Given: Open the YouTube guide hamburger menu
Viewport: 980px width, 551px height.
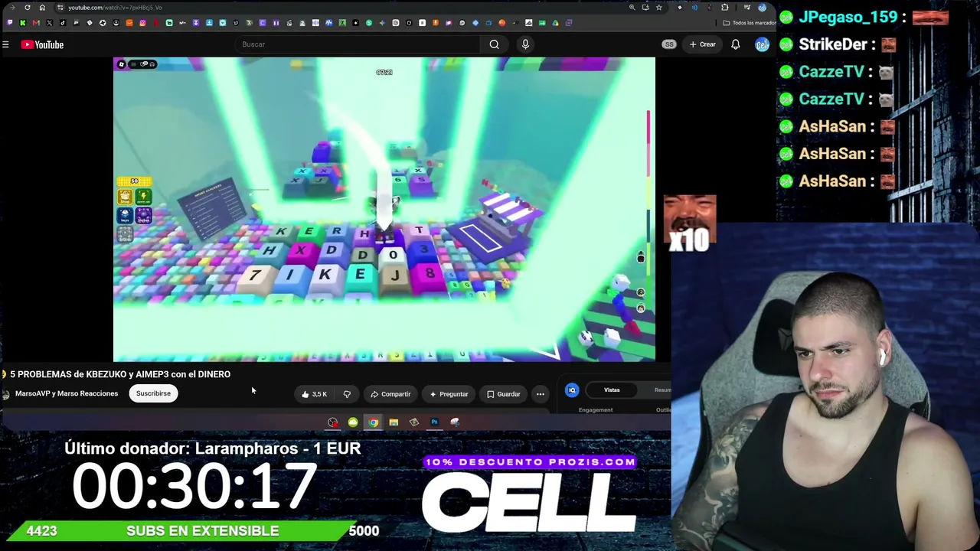Looking at the screenshot, I should tap(5, 44).
